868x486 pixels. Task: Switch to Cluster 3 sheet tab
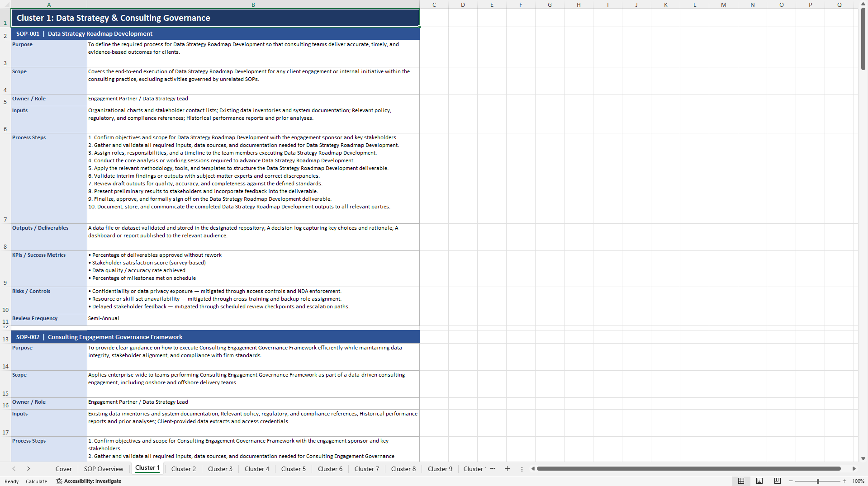pos(220,469)
